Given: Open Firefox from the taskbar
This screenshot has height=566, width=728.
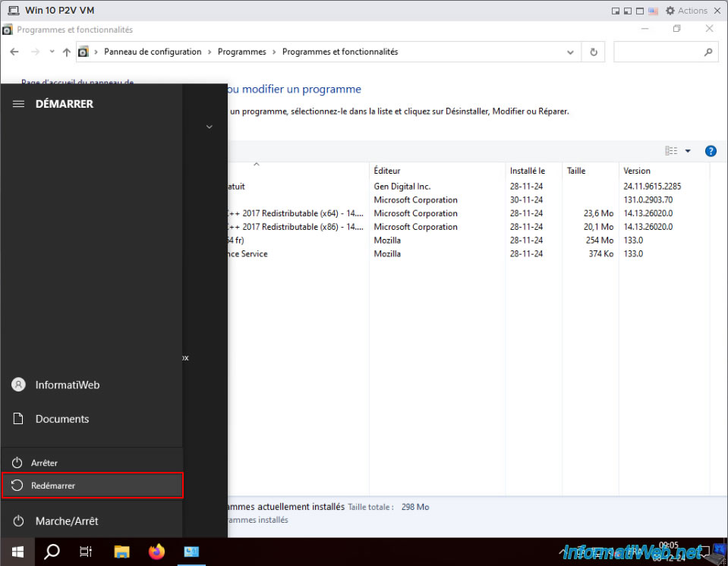Looking at the screenshot, I should [x=156, y=552].
